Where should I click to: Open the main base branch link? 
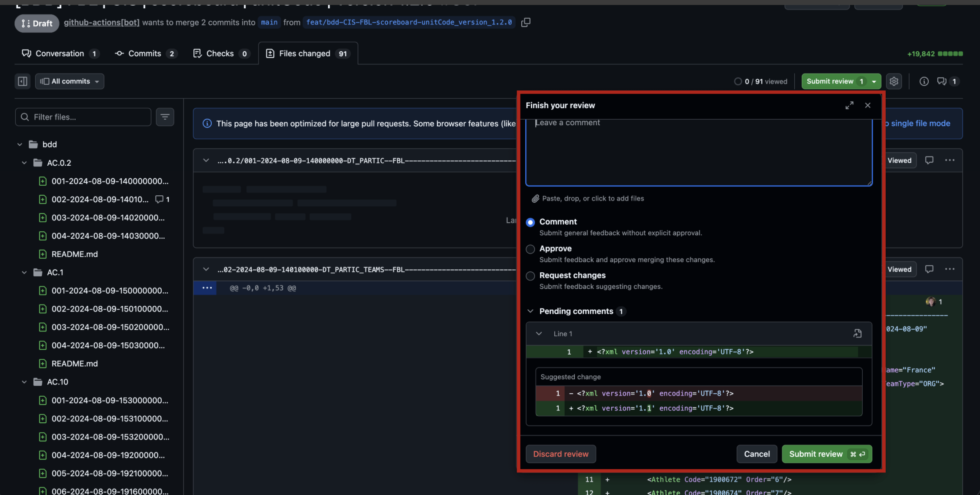(x=269, y=22)
